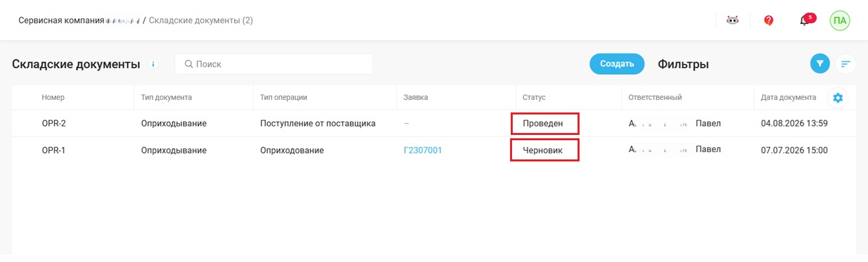Click Оприходывание type in OPR-1 row
Image resolution: width=868 pixels, height=262 pixels.
(174, 150)
